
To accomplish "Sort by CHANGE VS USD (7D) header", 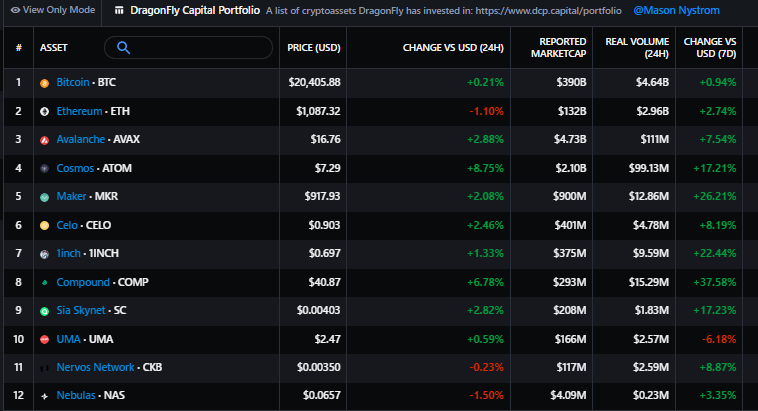I will [x=710, y=47].
